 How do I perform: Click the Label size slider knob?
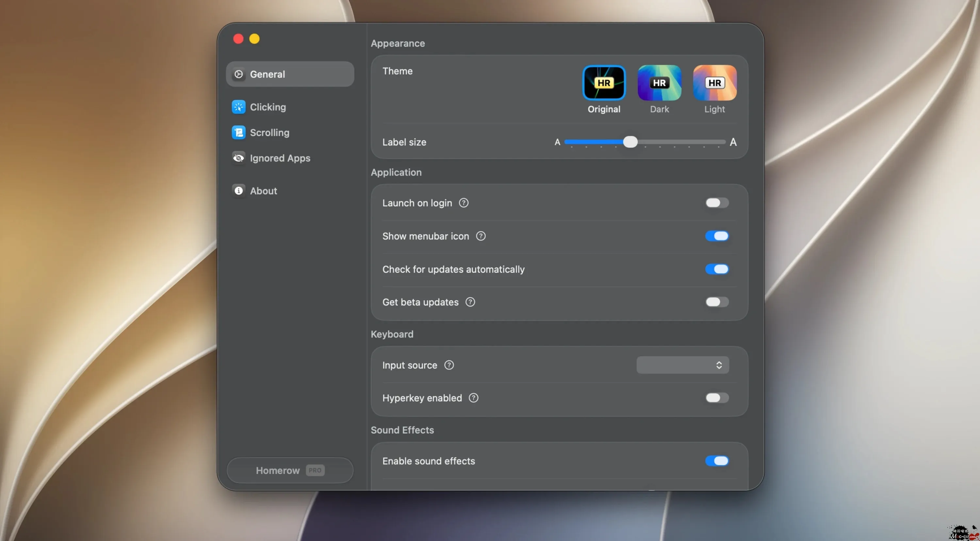tap(630, 142)
